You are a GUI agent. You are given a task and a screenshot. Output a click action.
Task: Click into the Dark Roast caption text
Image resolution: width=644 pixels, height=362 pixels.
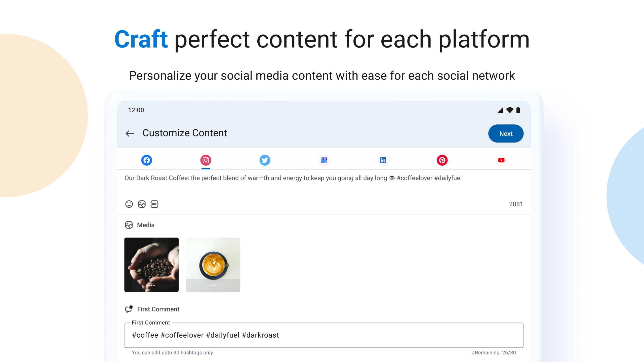tap(293, 178)
